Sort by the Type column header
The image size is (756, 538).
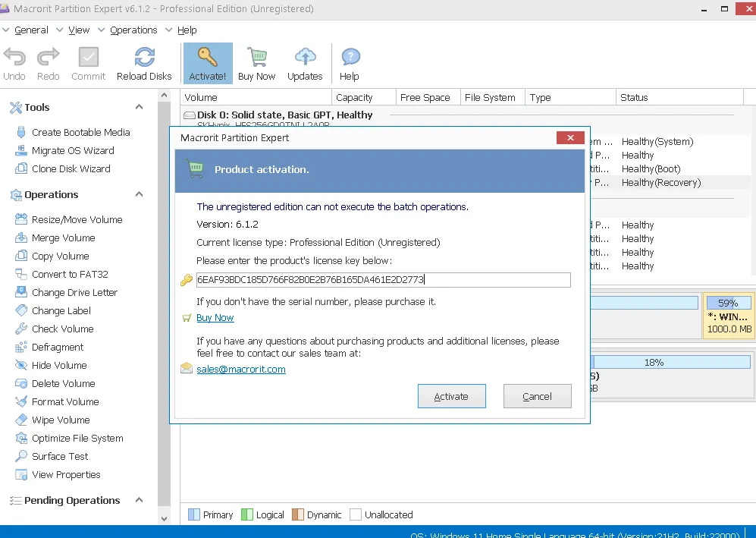click(571, 97)
